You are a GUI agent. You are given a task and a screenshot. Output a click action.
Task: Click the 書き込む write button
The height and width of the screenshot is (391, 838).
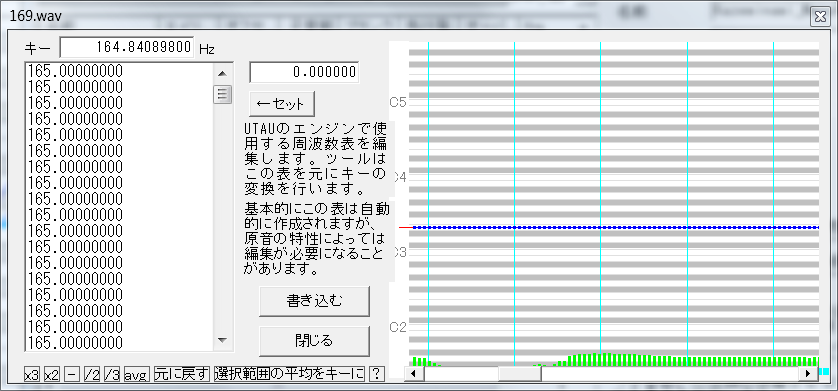(x=314, y=301)
